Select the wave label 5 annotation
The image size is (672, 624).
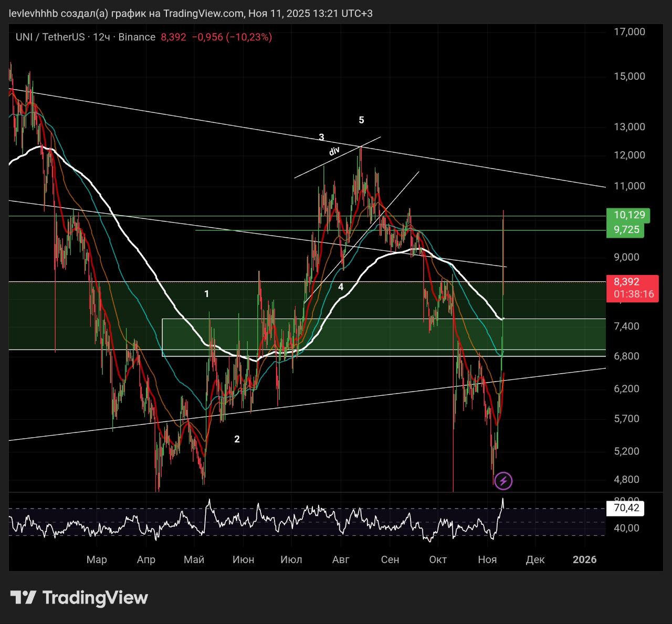click(361, 120)
